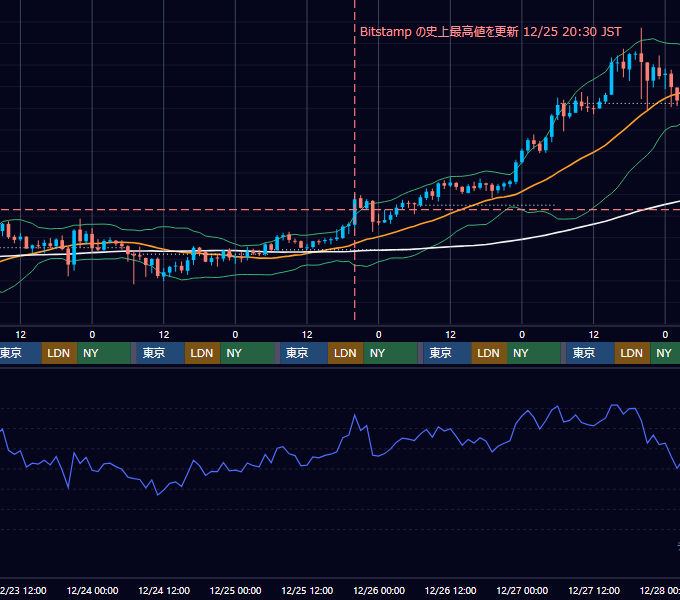Click the Bitstamp 史上最高値を更新 annotation text
Image resolution: width=680 pixels, height=600 pixels.
pos(490,32)
